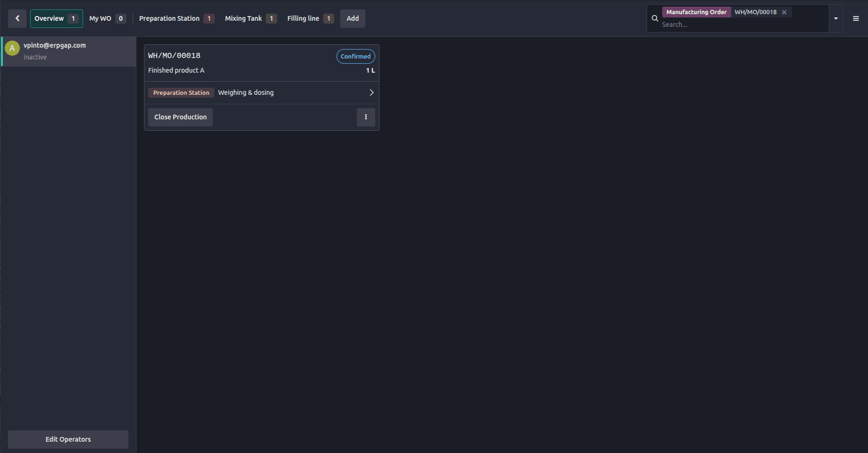Open the Preparation Station tab
The width and height of the screenshot is (868, 453).
[177, 18]
